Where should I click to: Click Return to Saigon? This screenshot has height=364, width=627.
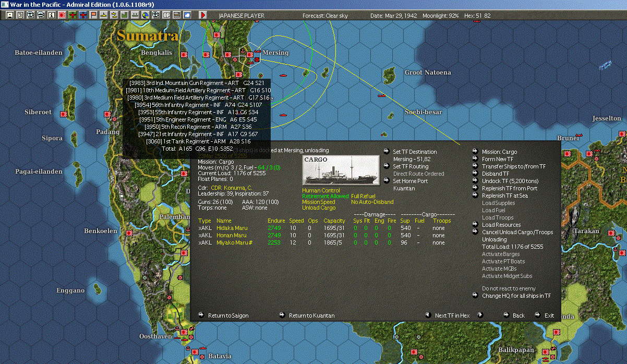pyautogui.click(x=228, y=316)
